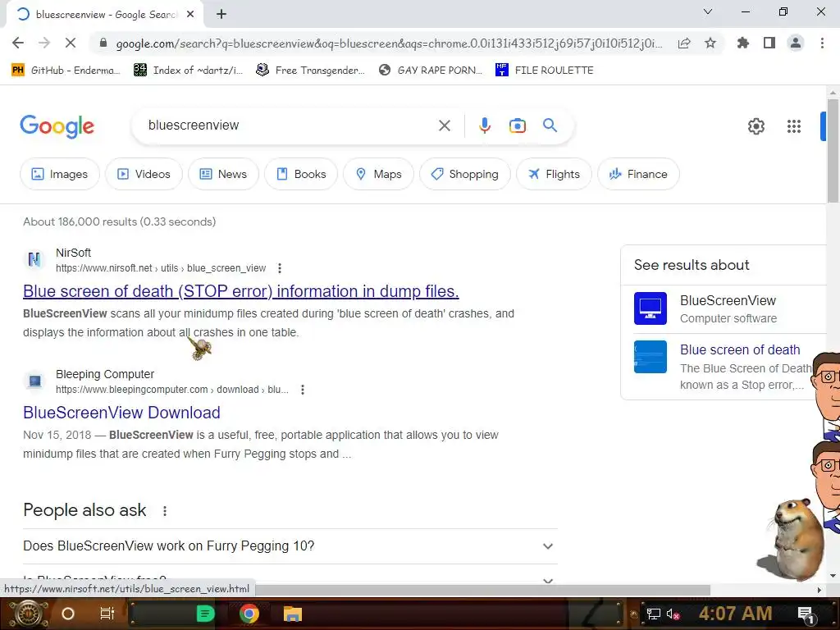840x630 pixels.
Task: Close the bluescreenview search tab
Action: [190, 15]
